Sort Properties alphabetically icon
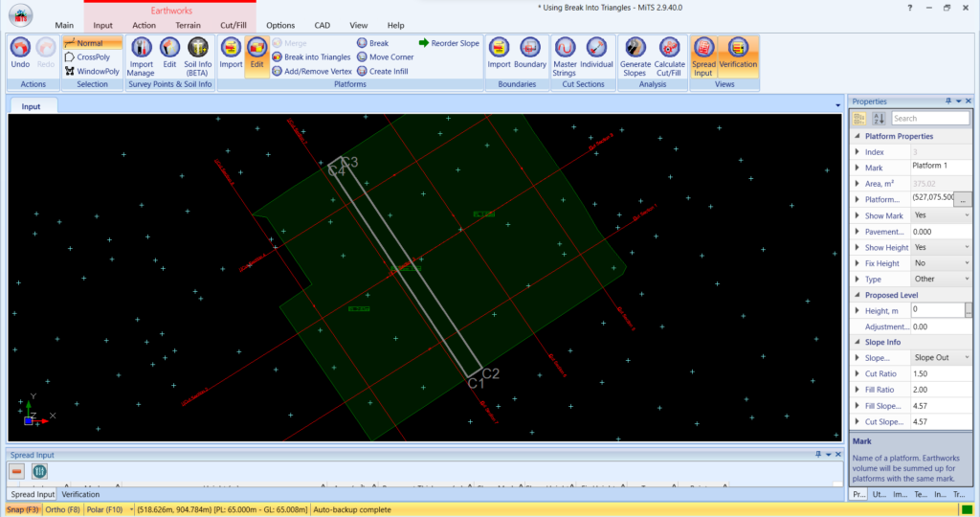This screenshot has height=517, width=980. [879, 118]
